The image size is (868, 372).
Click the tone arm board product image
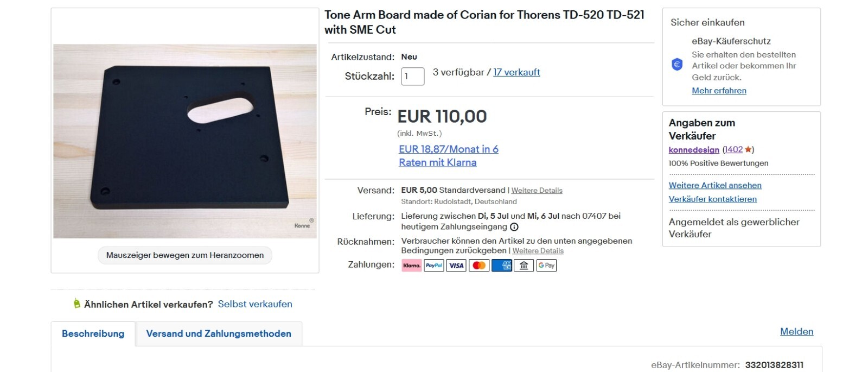click(185, 141)
